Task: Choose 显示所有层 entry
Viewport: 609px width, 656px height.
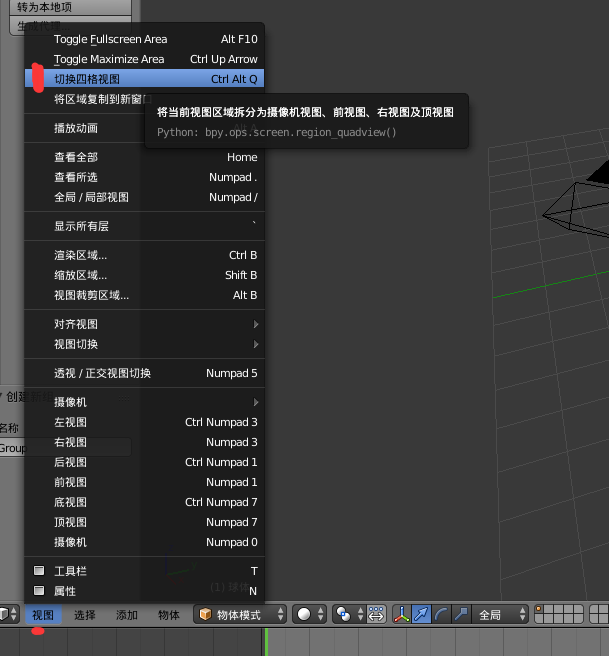Action: pos(145,226)
